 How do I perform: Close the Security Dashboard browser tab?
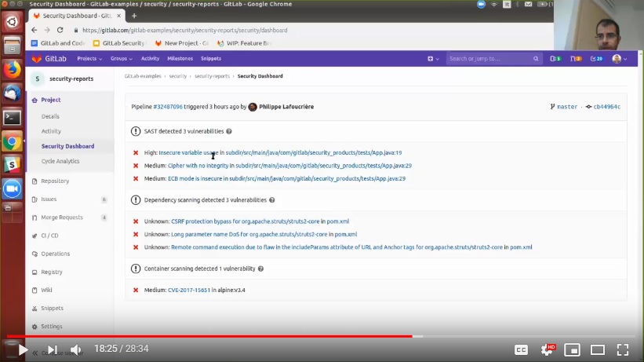(118, 16)
